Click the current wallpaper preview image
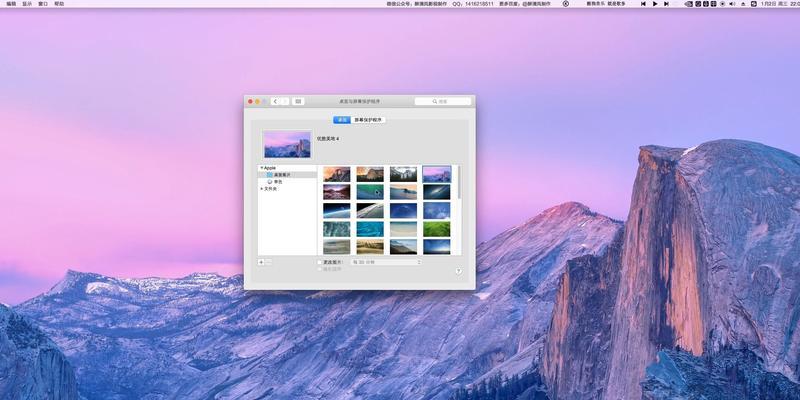 click(x=287, y=144)
